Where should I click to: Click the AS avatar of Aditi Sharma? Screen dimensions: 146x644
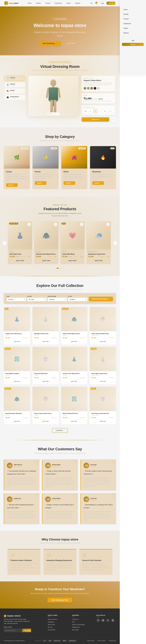tap(10, 465)
